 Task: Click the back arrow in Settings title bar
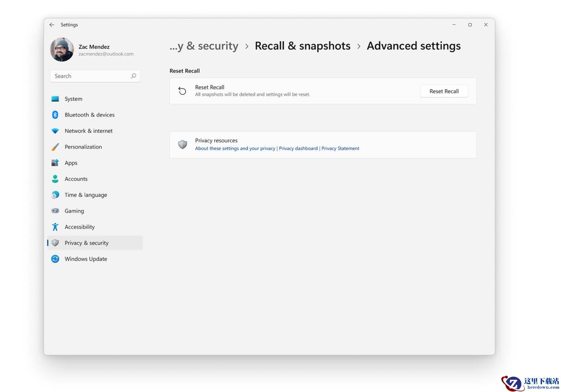click(52, 25)
